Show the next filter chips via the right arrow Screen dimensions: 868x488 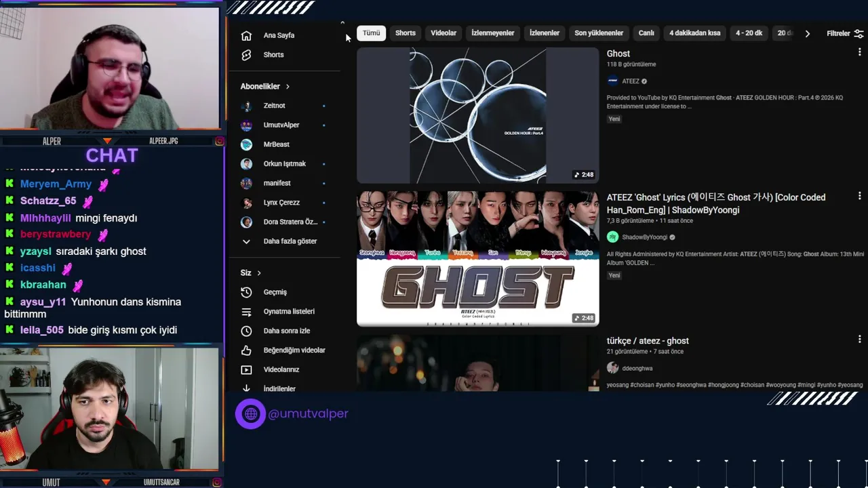pyautogui.click(x=807, y=33)
